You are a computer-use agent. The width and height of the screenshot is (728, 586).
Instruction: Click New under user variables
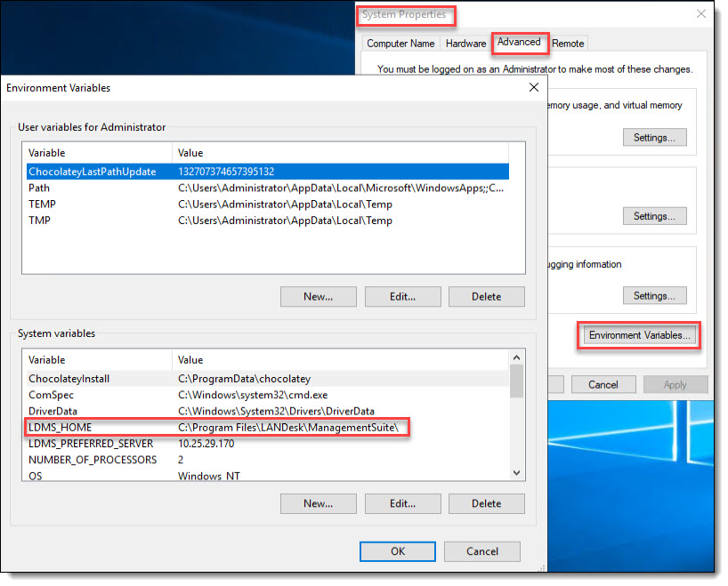tap(318, 296)
